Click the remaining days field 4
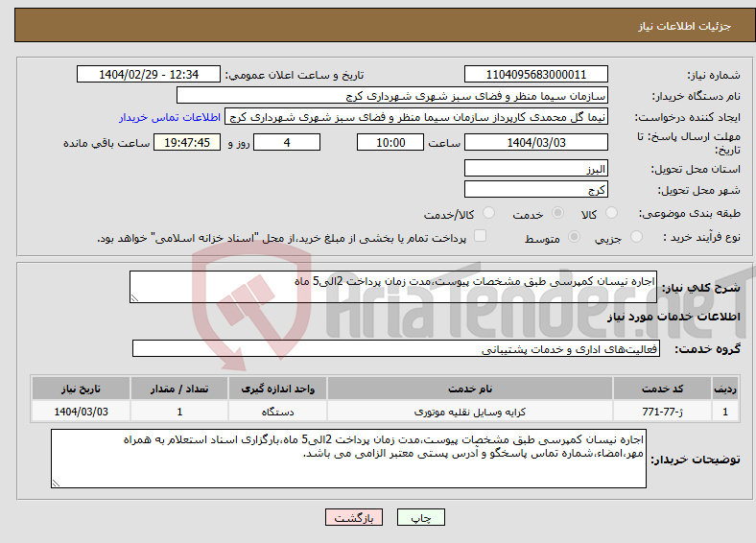Viewport: 756px width, 543px height. click(287, 142)
